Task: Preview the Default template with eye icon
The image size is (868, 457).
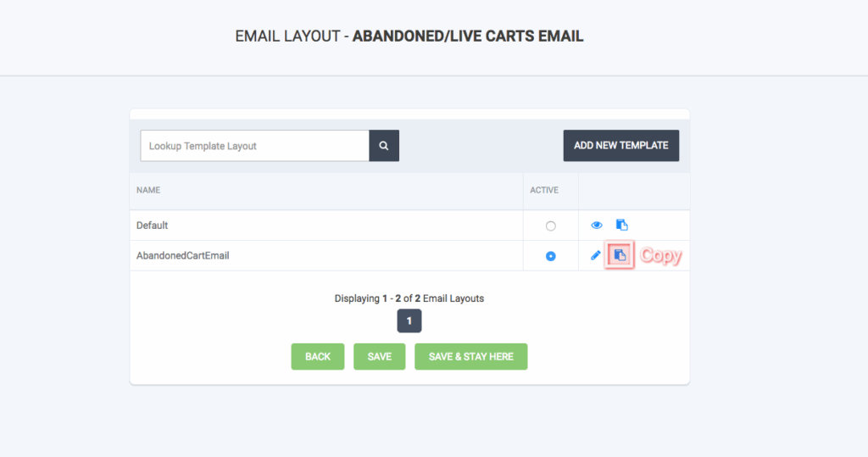Action: (x=596, y=226)
